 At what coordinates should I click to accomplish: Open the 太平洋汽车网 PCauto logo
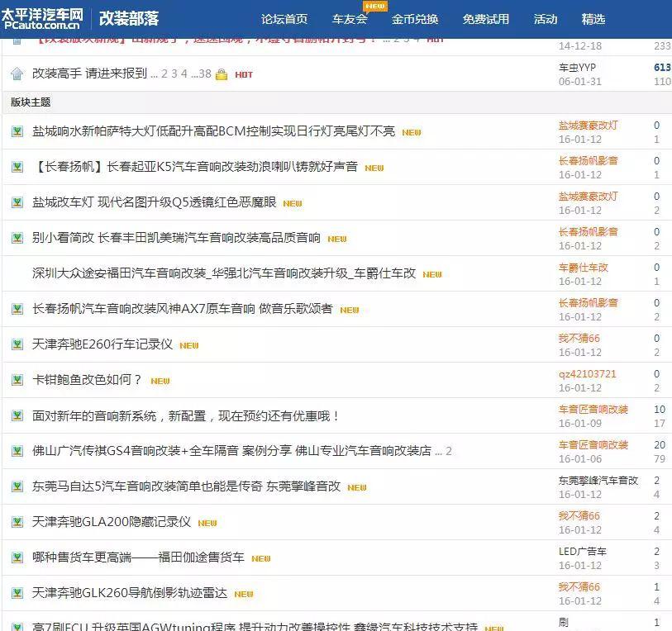(42, 19)
